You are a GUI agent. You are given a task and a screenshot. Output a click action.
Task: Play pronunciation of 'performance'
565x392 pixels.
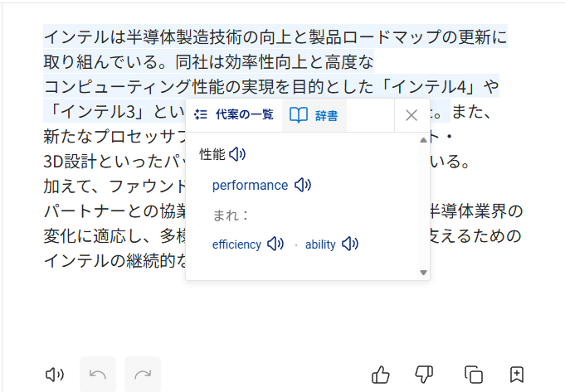click(x=303, y=186)
